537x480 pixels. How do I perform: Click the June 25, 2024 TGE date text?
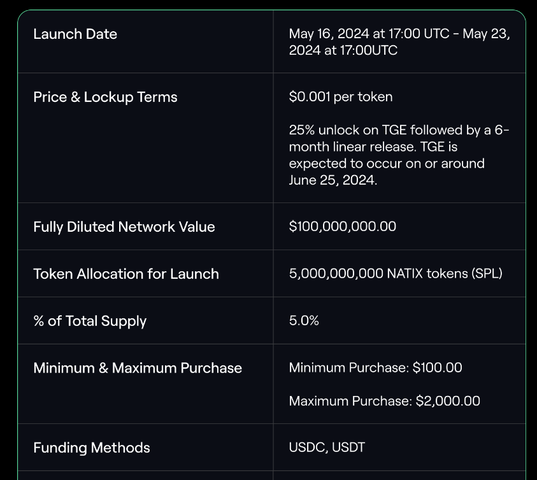click(333, 180)
